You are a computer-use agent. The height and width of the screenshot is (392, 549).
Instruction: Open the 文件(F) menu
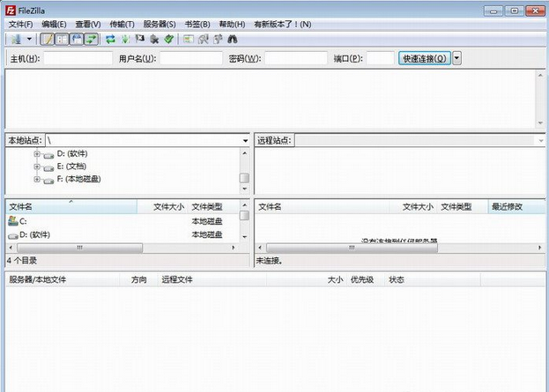pyautogui.click(x=20, y=24)
